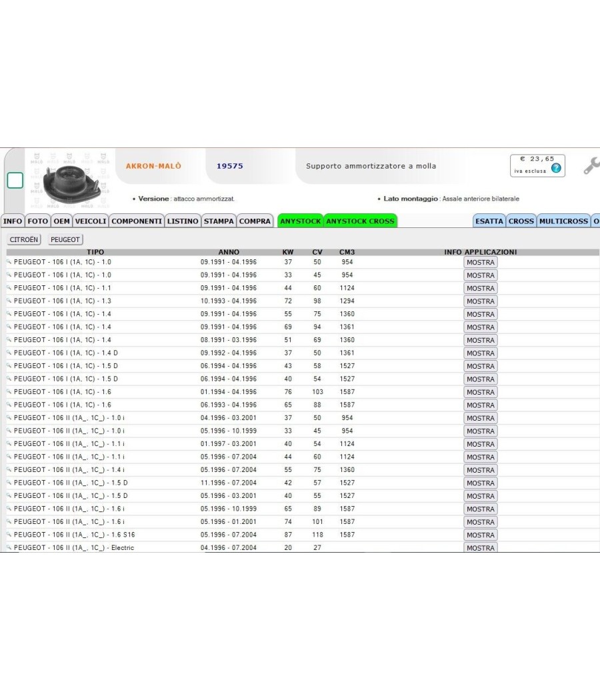Click MOSTRA for 106 I 1.6 65 KW row
The width and height of the screenshot is (600, 700).
pyautogui.click(x=481, y=405)
